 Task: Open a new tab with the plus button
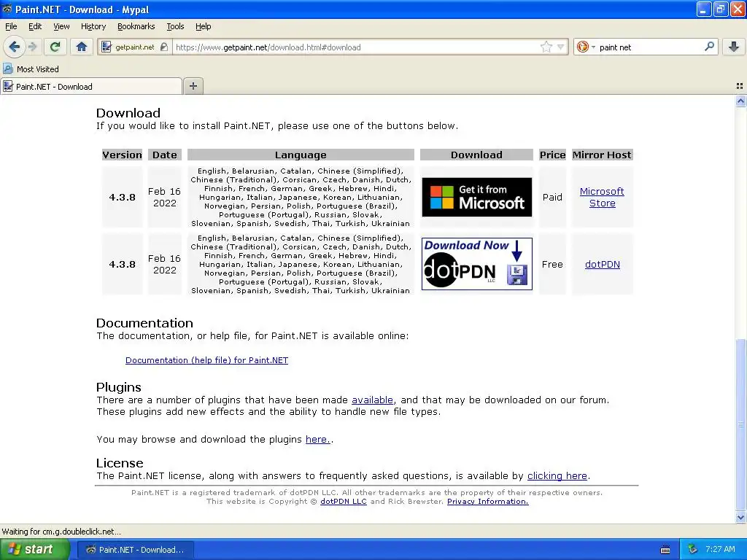(x=193, y=86)
